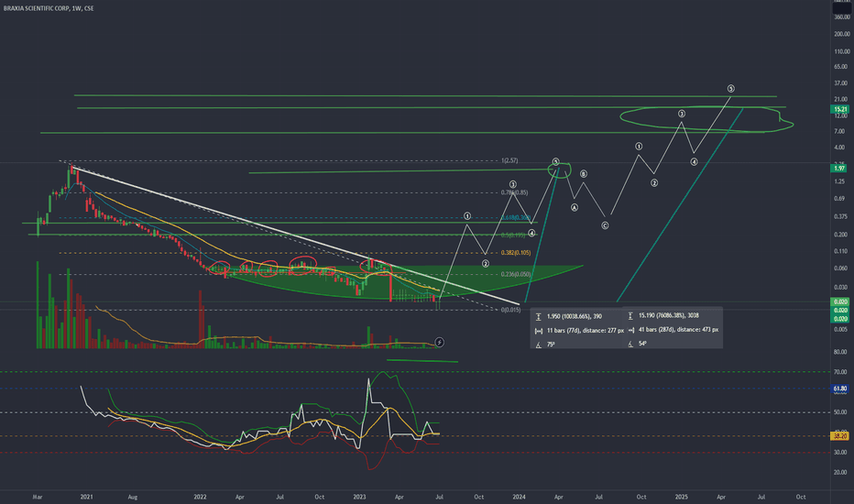Viewport: 854px width, 504px height.
Task: Click the 4.00 price axis label
Action: tap(838, 148)
